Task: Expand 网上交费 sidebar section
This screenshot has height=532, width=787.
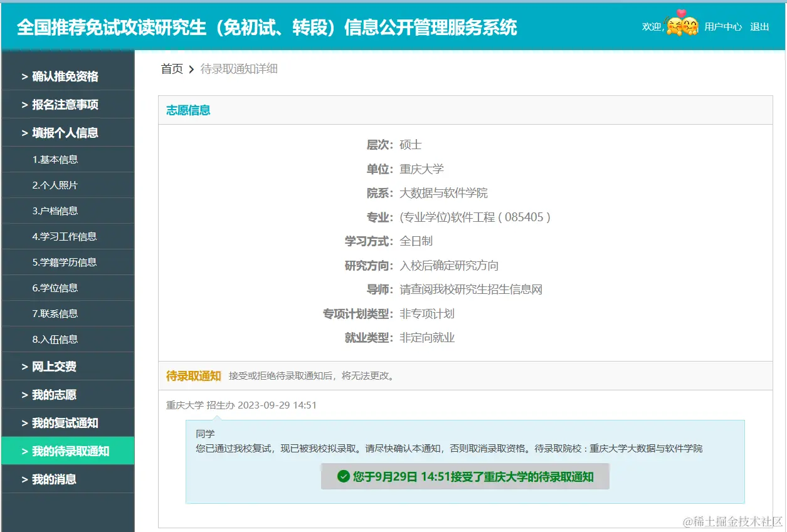Action: [x=68, y=367]
